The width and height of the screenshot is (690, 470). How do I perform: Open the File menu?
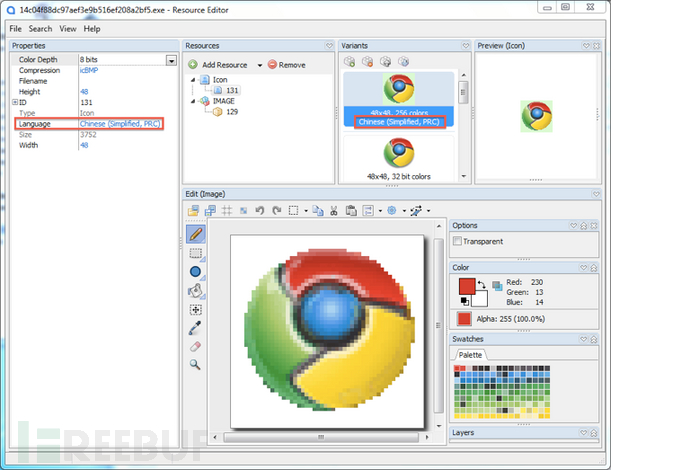(15, 29)
